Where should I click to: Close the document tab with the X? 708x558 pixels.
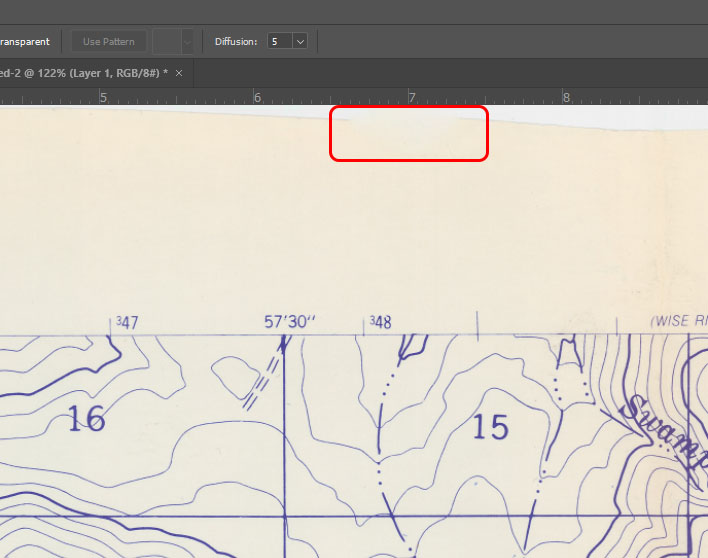point(179,73)
